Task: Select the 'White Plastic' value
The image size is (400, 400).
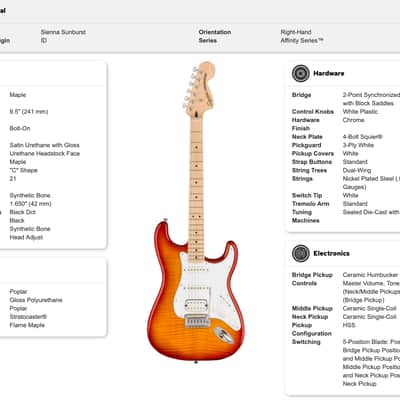Action: point(360,112)
